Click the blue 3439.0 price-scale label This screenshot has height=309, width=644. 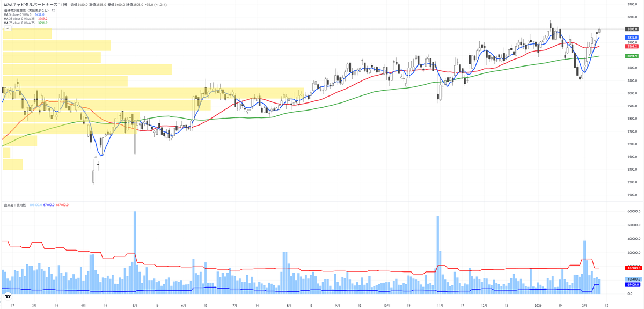(632, 38)
